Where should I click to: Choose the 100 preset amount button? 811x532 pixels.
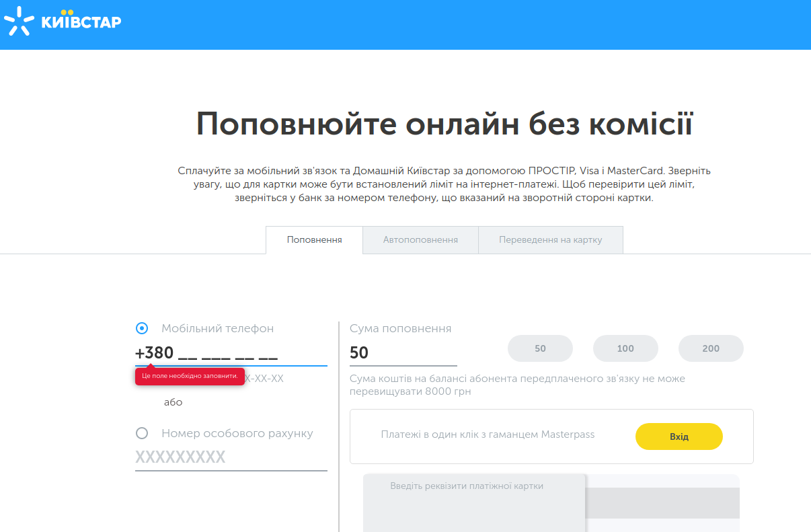tap(625, 348)
